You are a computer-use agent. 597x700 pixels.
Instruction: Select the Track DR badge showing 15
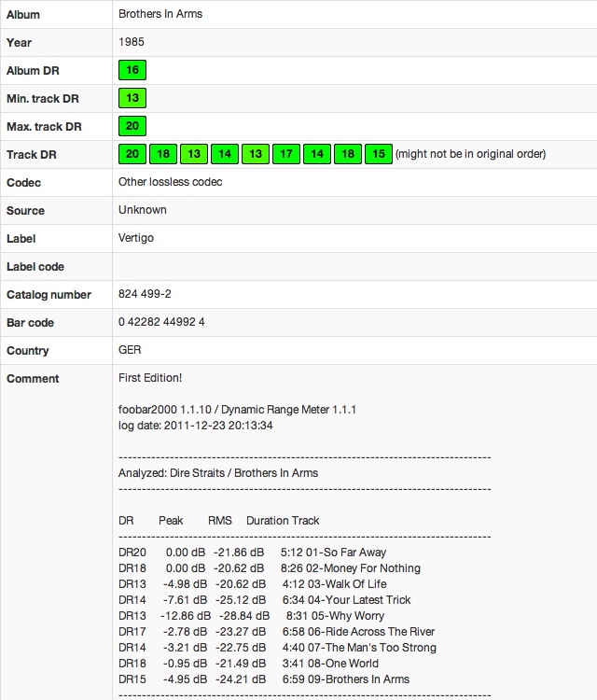click(379, 154)
